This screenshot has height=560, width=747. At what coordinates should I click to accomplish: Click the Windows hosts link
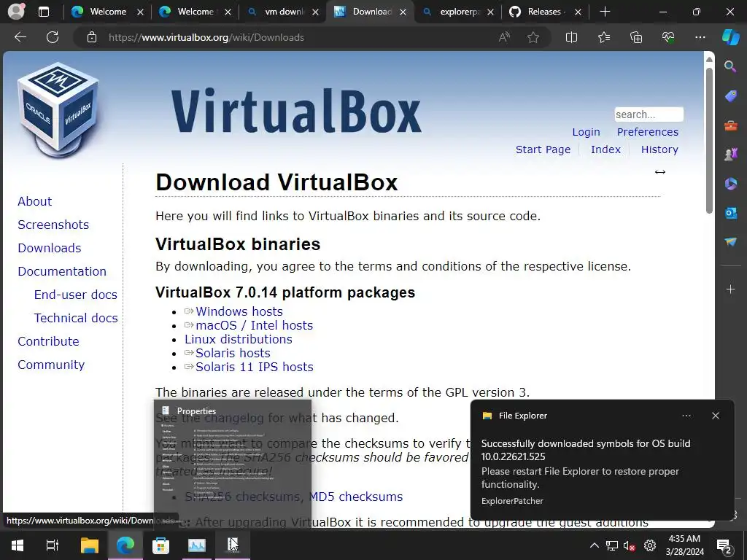[x=239, y=311]
